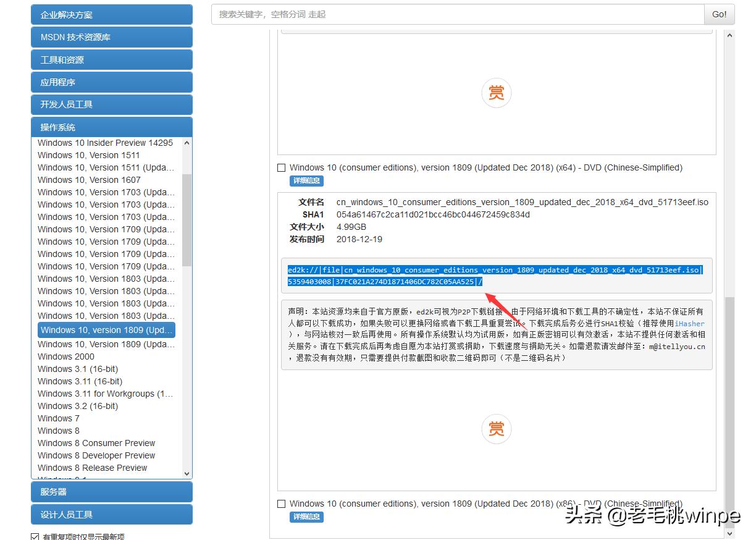Screen dimensions: 756x540
Task: Toggle 有重复项时仅显示最新项 at the bottom left
Action: [x=35, y=536]
